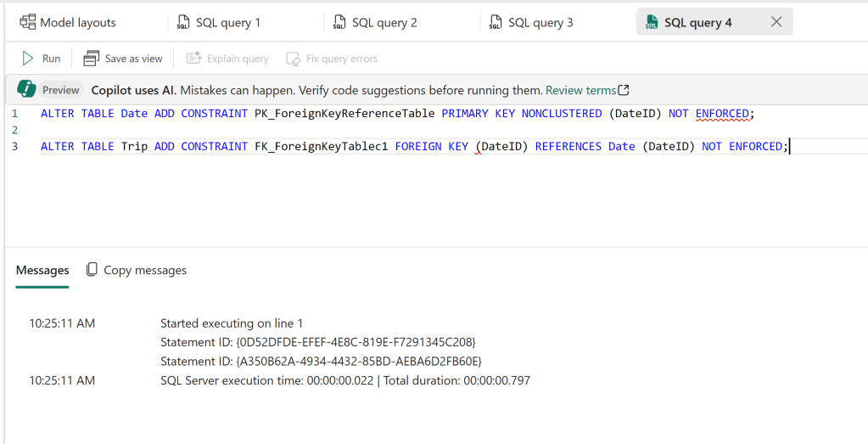The width and height of the screenshot is (868, 444).
Task: Click the Model layouts diagram icon
Action: 28,22
